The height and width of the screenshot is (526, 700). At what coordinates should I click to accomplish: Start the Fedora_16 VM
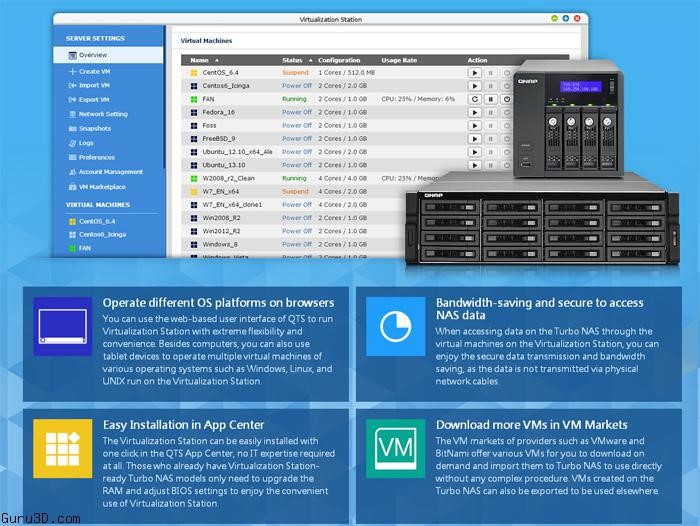coord(475,113)
